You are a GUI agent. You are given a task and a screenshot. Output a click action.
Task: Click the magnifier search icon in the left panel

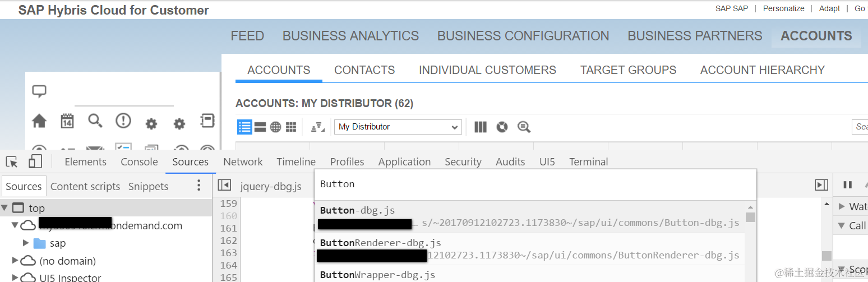point(95,121)
